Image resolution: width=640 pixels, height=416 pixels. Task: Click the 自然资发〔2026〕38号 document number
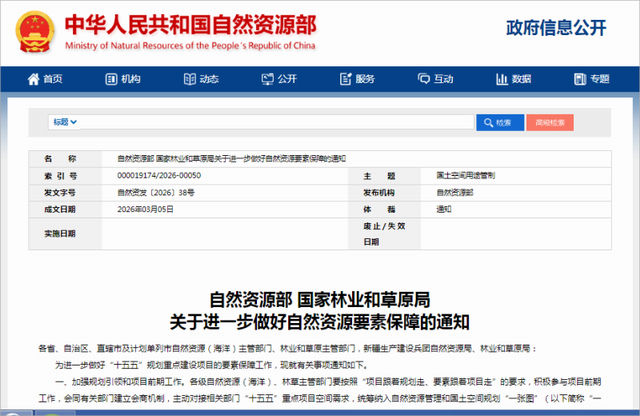(156, 193)
